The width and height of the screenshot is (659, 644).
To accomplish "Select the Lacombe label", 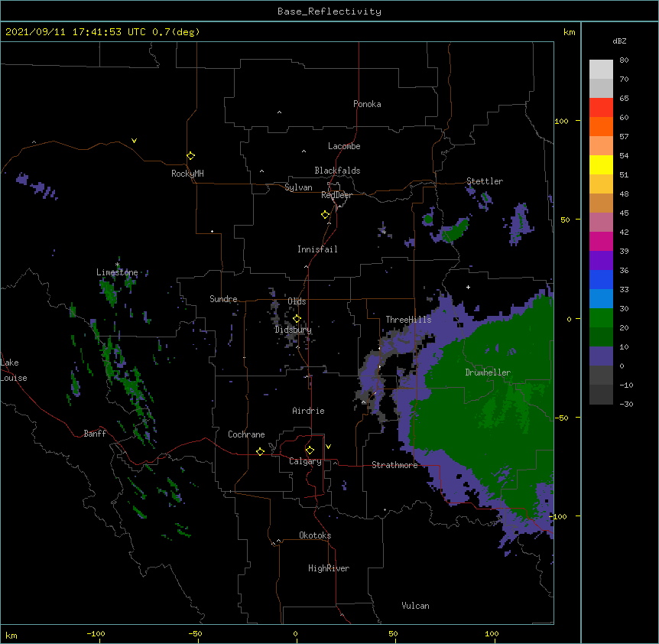I will click(x=344, y=146).
